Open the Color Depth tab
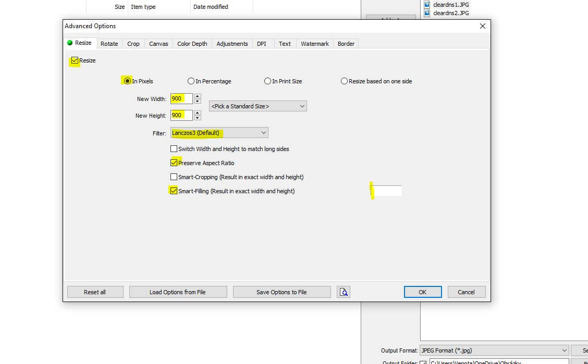This screenshot has height=364, width=588. [192, 44]
